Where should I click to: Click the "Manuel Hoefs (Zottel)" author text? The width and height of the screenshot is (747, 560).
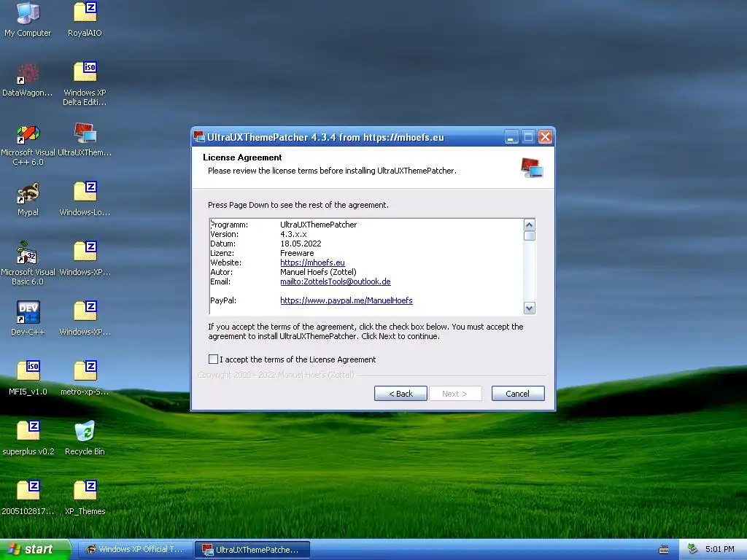coord(318,272)
